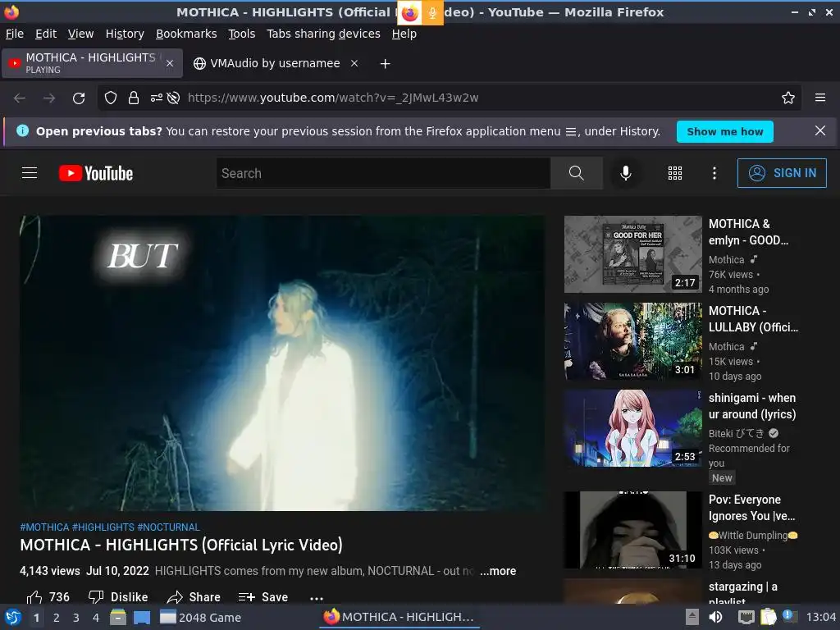Open the tracking protection shield icon
840x630 pixels.
(111, 98)
